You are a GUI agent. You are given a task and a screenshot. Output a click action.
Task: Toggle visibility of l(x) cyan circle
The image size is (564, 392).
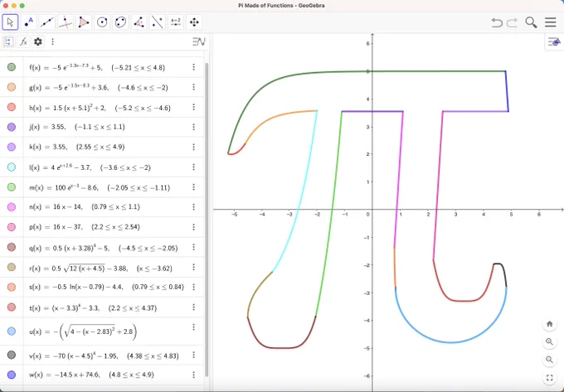[x=12, y=167]
